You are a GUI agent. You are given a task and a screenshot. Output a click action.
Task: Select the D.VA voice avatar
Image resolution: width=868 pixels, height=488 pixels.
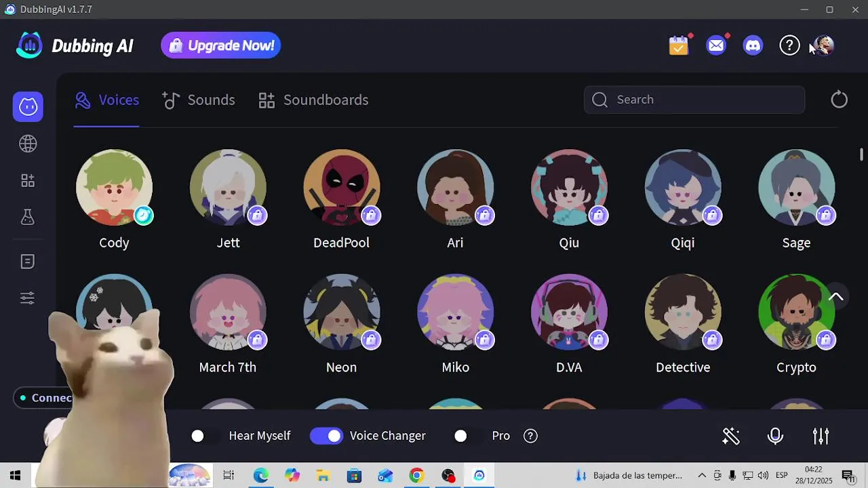[x=569, y=312]
